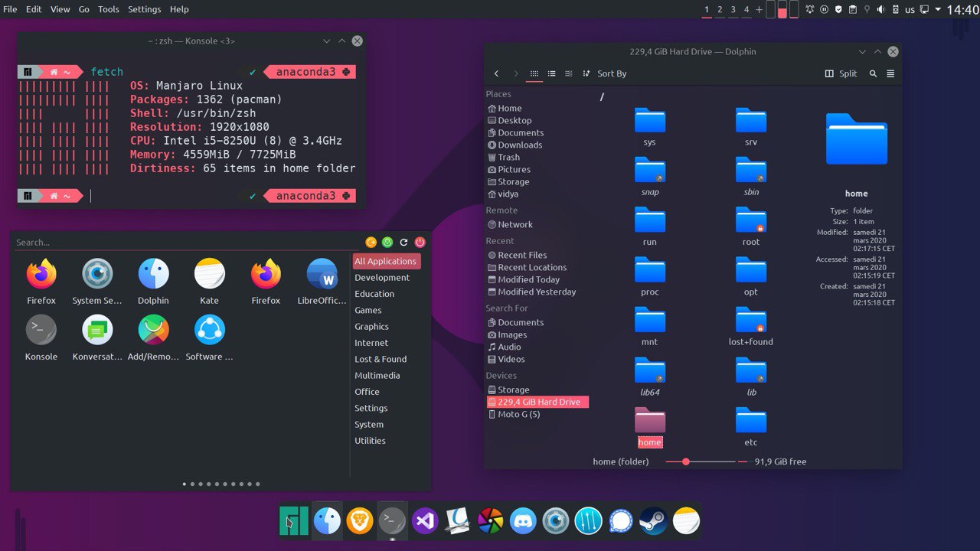Select the lost+found folder in Dolphin
Image resolution: width=980 pixels, height=551 pixels.
tap(750, 327)
